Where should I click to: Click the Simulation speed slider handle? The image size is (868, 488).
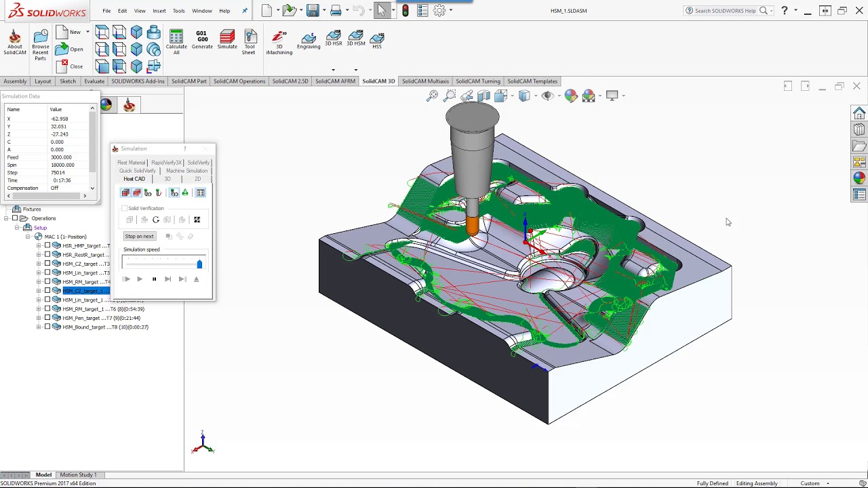tap(199, 264)
